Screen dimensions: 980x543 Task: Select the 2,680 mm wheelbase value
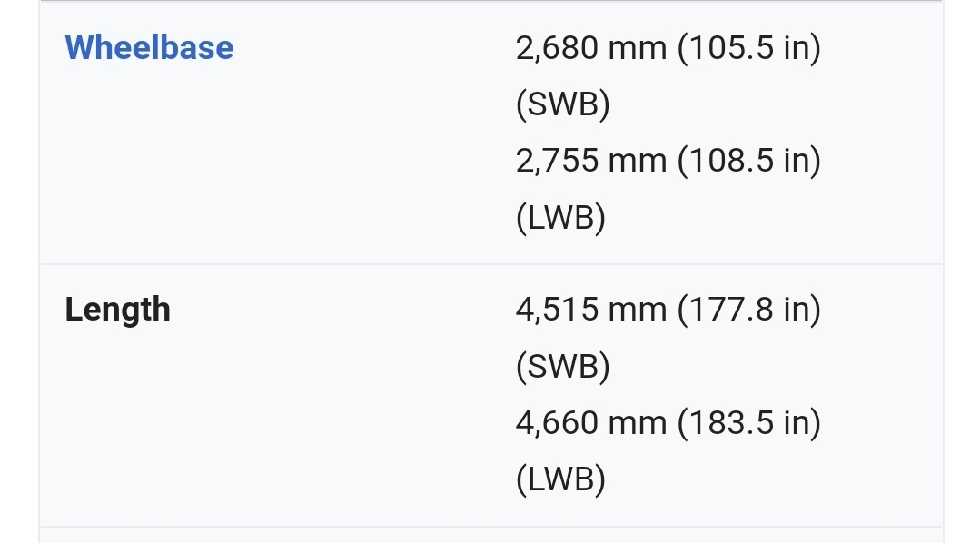[x=591, y=48]
